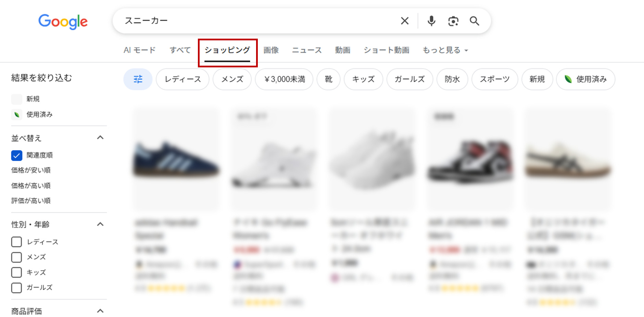Viewport: 644px width, 317px height.
Task: Open Google Lens image search
Action: pos(453,21)
